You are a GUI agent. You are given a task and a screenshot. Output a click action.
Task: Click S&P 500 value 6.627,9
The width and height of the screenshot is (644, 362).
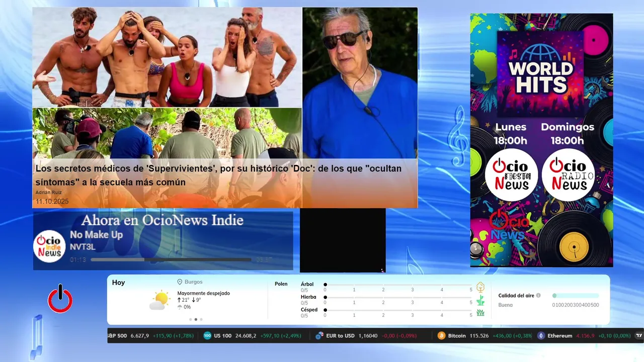140,335
